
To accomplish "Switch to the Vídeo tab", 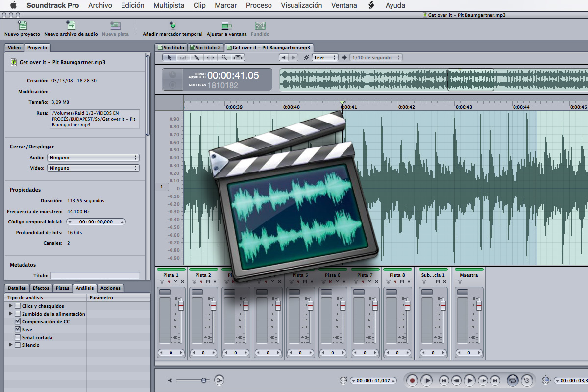I will (14, 48).
